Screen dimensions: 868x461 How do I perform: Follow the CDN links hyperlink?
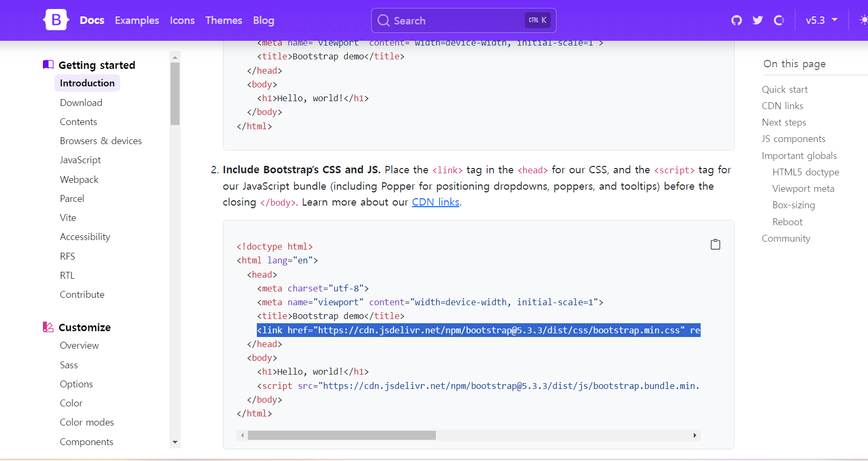tap(436, 202)
